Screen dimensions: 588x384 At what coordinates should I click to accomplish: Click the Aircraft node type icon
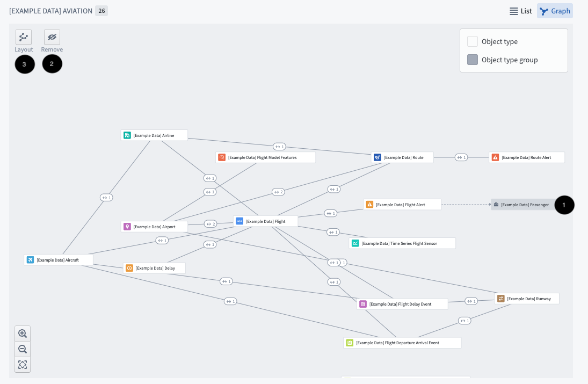click(31, 259)
